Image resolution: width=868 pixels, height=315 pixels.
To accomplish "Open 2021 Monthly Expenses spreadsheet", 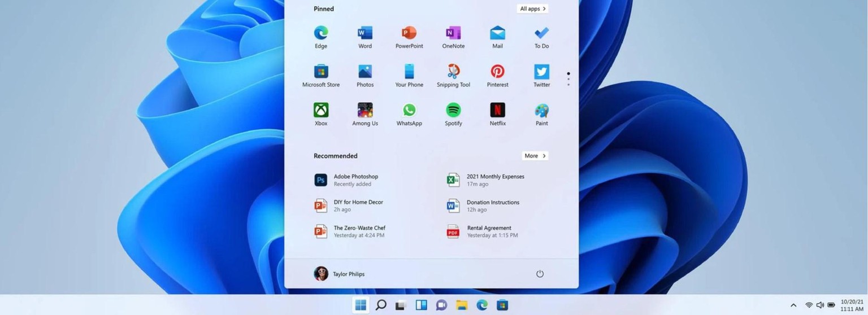I will (494, 180).
